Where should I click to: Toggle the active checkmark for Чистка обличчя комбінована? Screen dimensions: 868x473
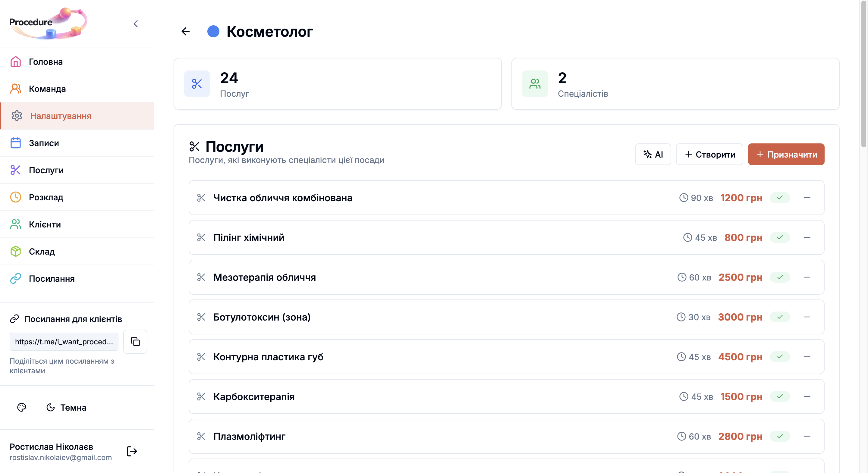[x=780, y=198]
